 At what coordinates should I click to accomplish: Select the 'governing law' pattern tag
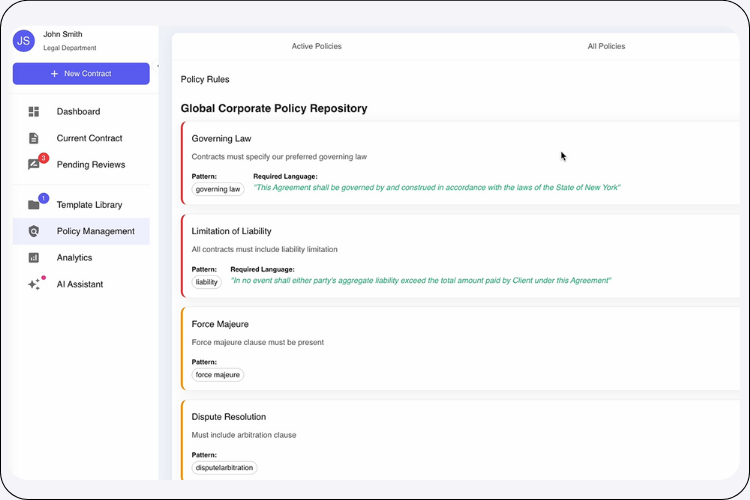point(218,188)
